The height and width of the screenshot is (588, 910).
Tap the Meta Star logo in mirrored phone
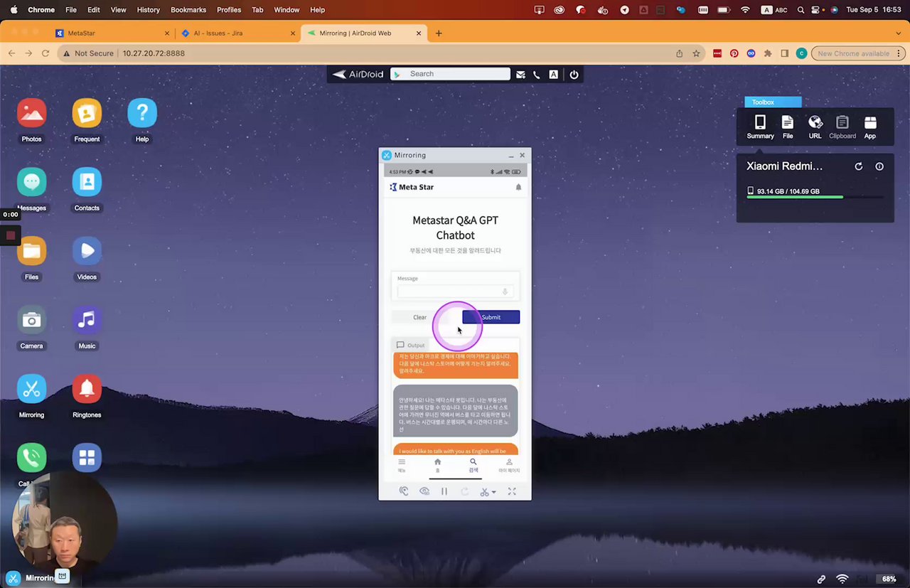pyautogui.click(x=412, y=187)
